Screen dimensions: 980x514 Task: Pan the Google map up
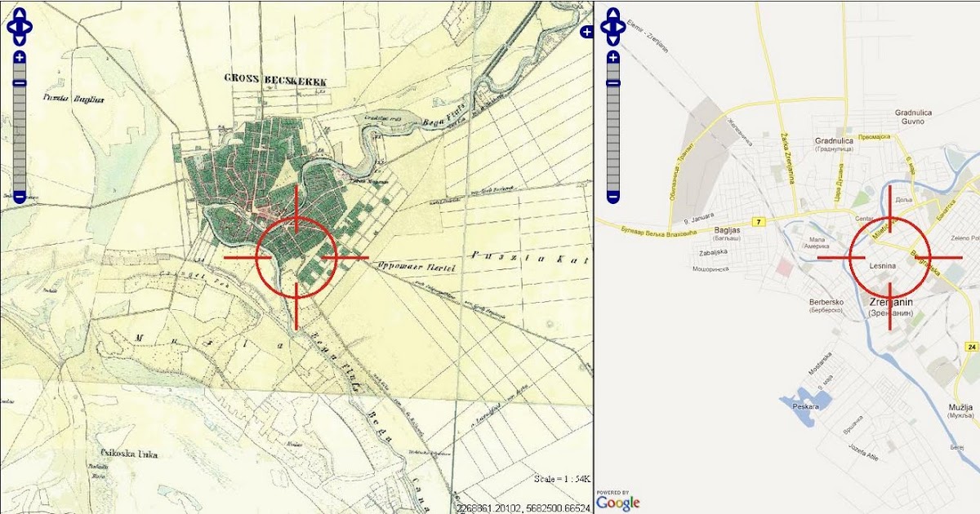[x=613, y=15]
